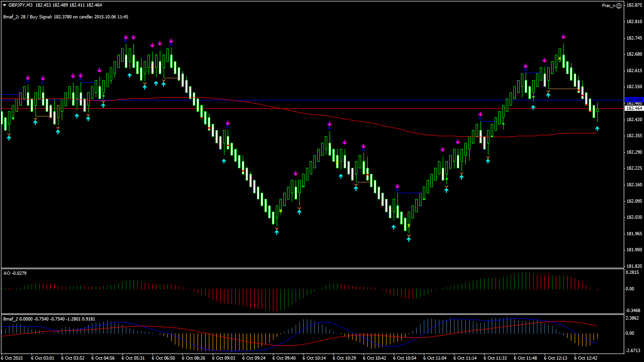
Task: Click the 182.680 price scale value
Action: (x=634, y=54)
